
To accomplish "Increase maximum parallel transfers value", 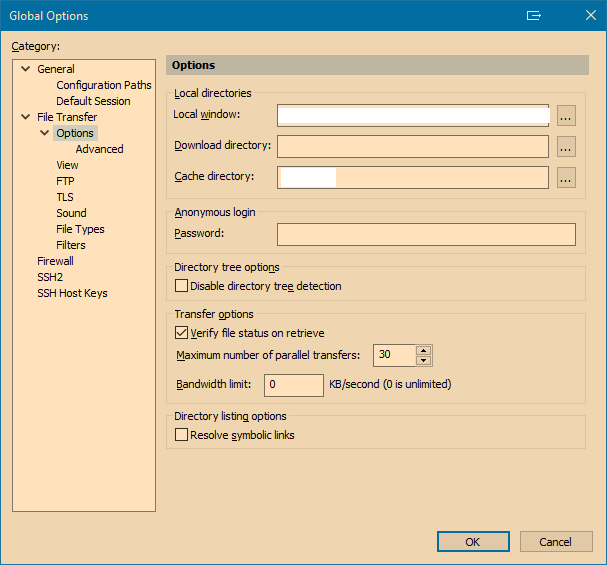I will click(x=424, y=351).
